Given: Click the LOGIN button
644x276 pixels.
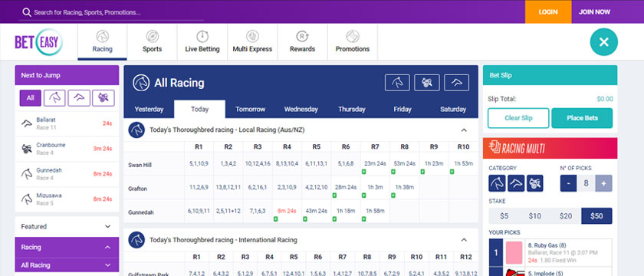Looking at the screenshot, I should pyautogui.click(x=548, y=12).
